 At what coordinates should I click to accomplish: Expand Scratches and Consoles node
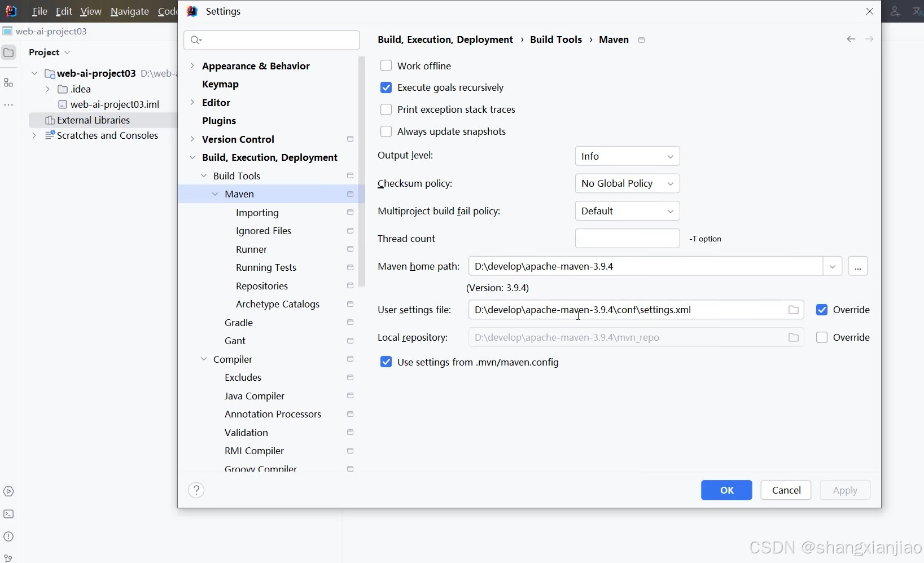click(x=34, y=135)
